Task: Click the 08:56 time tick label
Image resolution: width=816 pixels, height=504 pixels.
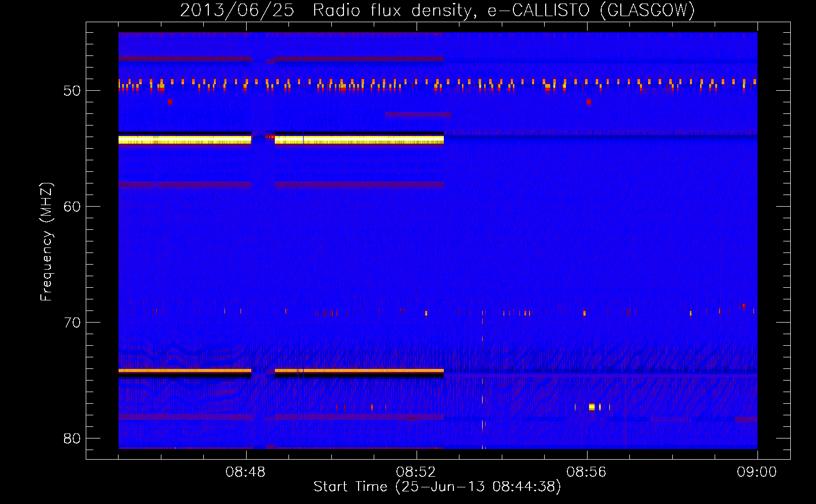Action: point(587,472)
